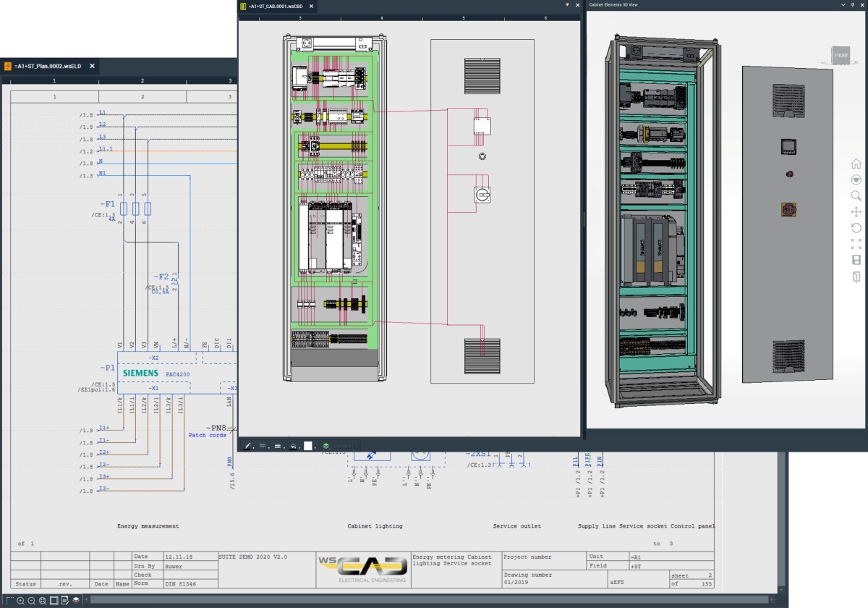Activate the pan arrows tool in 3D view
Viewport: 868px width, 608px height.
pyautogui.click(x=856, y=211)
